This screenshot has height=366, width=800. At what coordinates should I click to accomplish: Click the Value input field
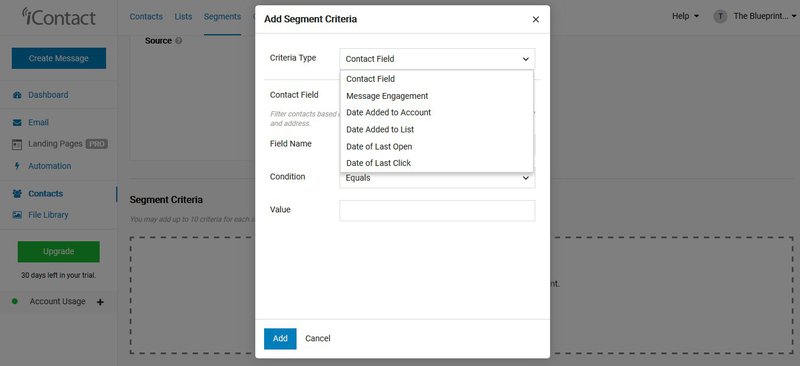(437, 210)
